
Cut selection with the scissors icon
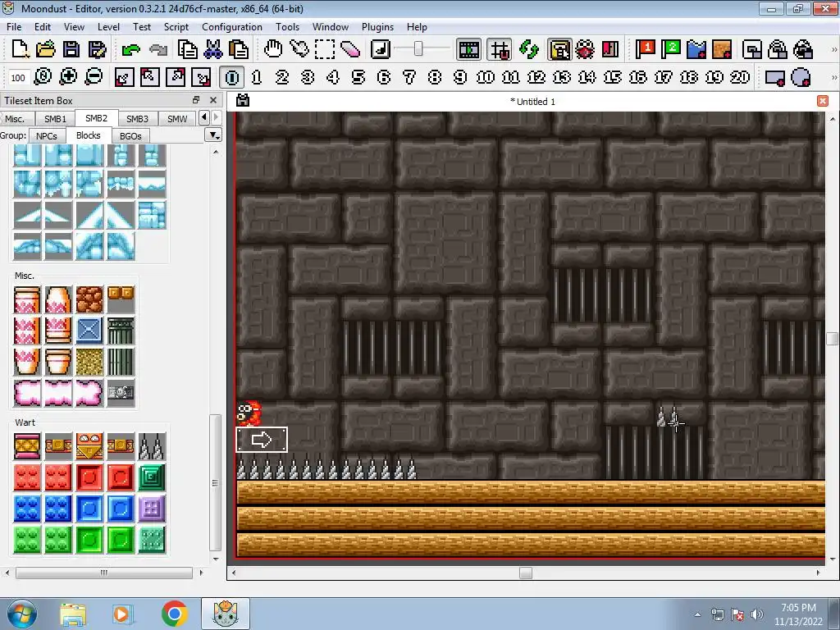click(x=213, y=49)
